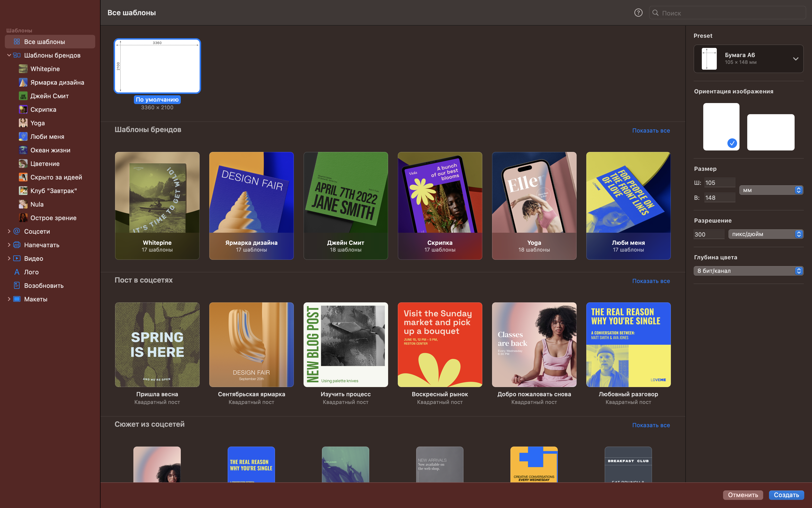The image size is (812, 508).
Task: Open the Возобновить sidebar item
Action: (x=50, y=286)
